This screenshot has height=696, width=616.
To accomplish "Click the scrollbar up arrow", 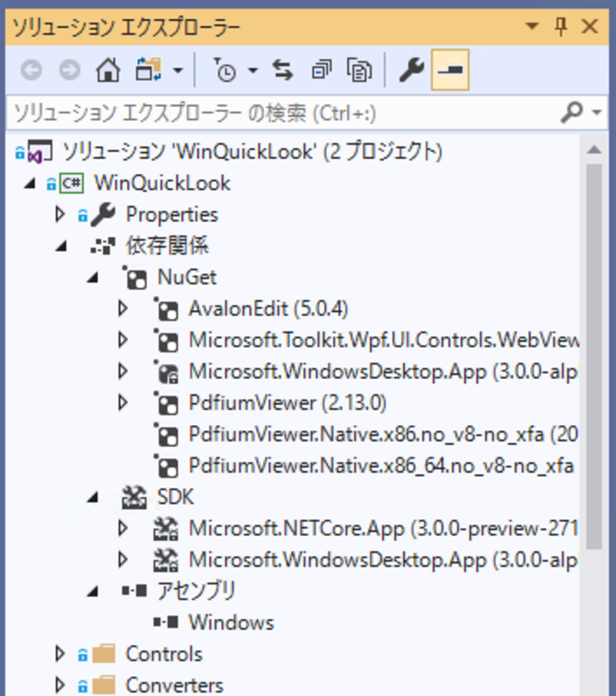I will [x=594, y=150].
